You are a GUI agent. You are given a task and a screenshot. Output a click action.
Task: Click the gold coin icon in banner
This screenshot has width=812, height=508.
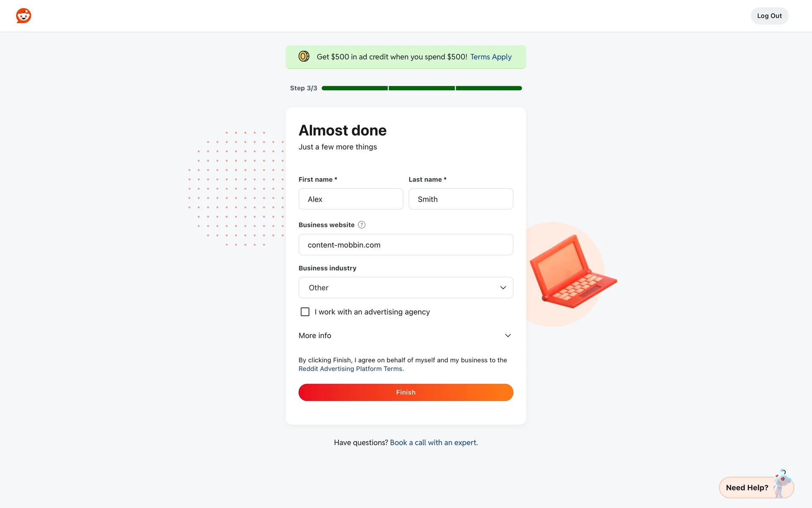(x=304, y=56)
